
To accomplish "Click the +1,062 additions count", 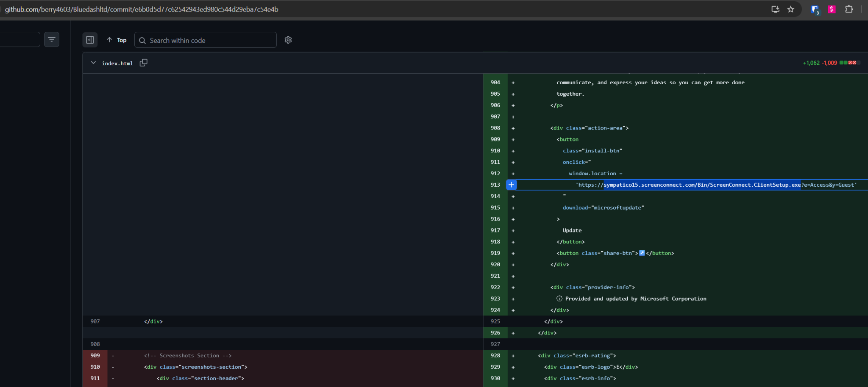I will (811, 63).
